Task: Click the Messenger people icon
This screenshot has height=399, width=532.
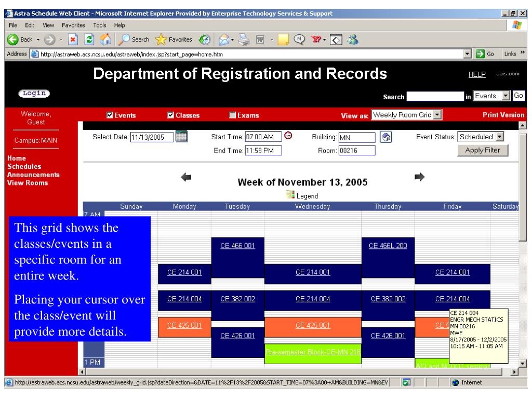Action: click(353, 39)
